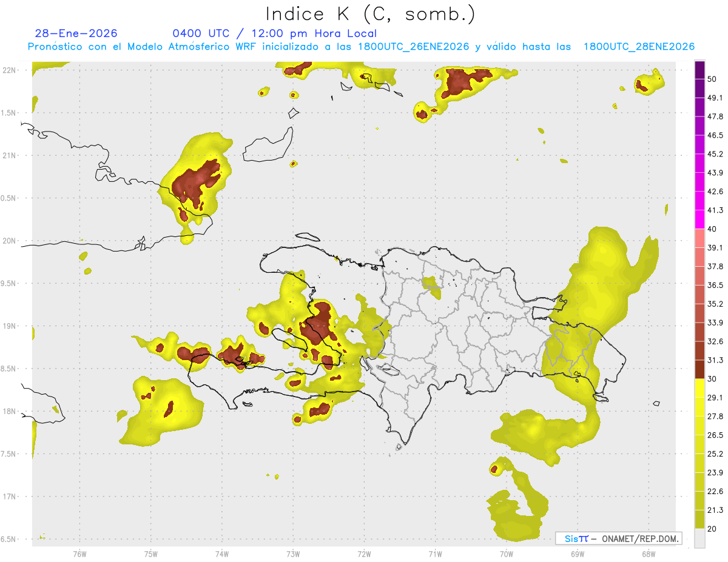Screen dimensions: 728x562
Task: Click the colorbar value '23.9'
Action: [715, 473]
